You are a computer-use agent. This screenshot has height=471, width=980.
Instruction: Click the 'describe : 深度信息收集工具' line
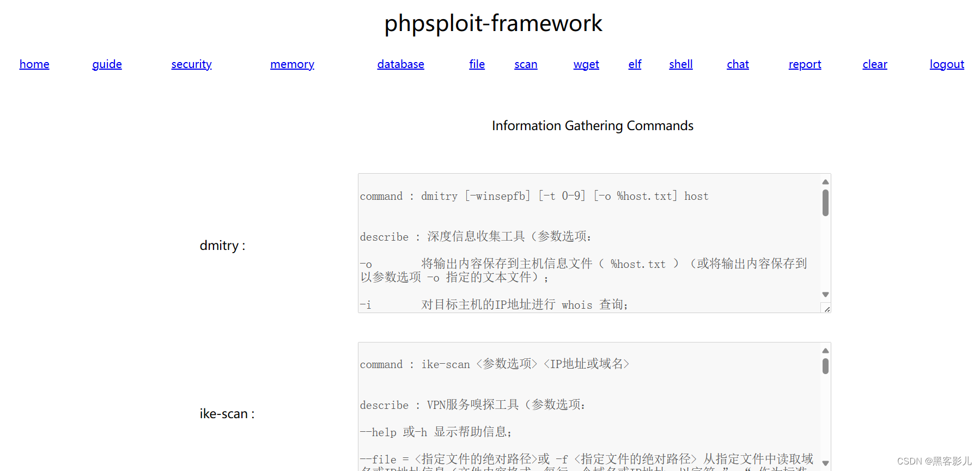click(x=476, y=236)
